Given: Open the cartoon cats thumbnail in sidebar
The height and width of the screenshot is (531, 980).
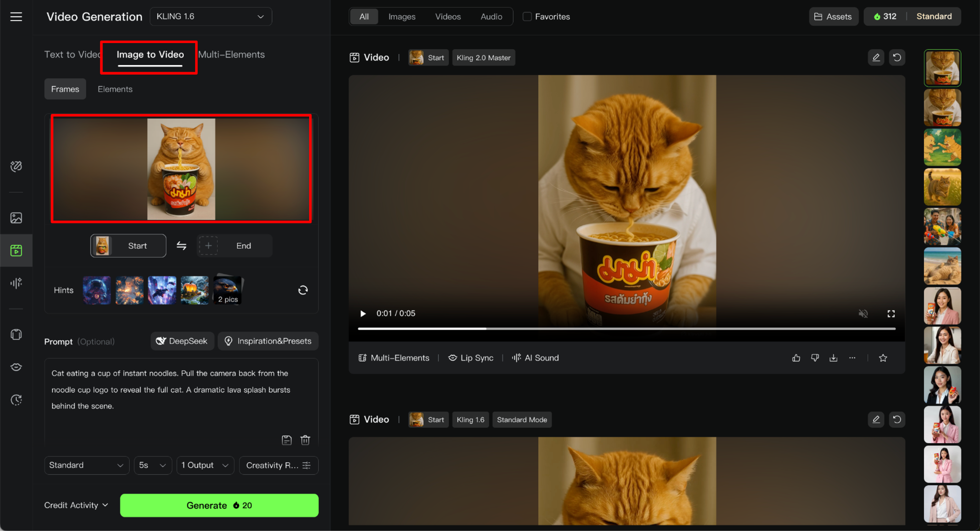Looking at the screenshot, I should tap(942, 147).
